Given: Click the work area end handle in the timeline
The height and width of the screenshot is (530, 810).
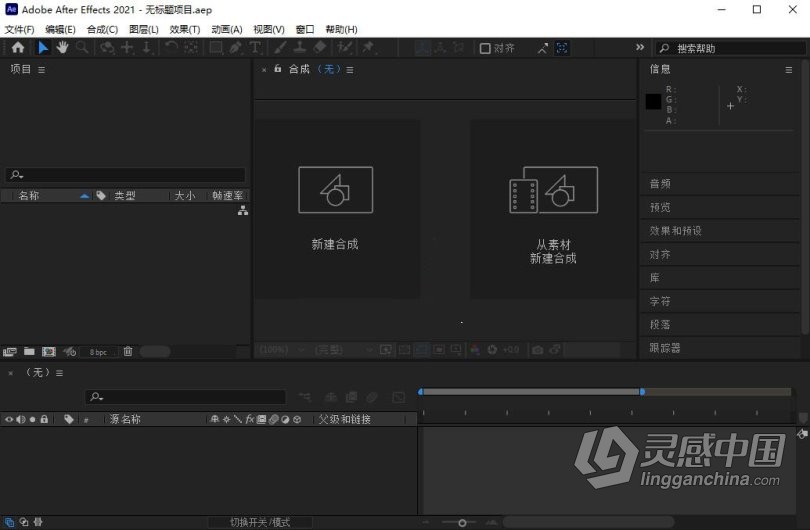Looking at the screenshot, I should click(642, 392).
